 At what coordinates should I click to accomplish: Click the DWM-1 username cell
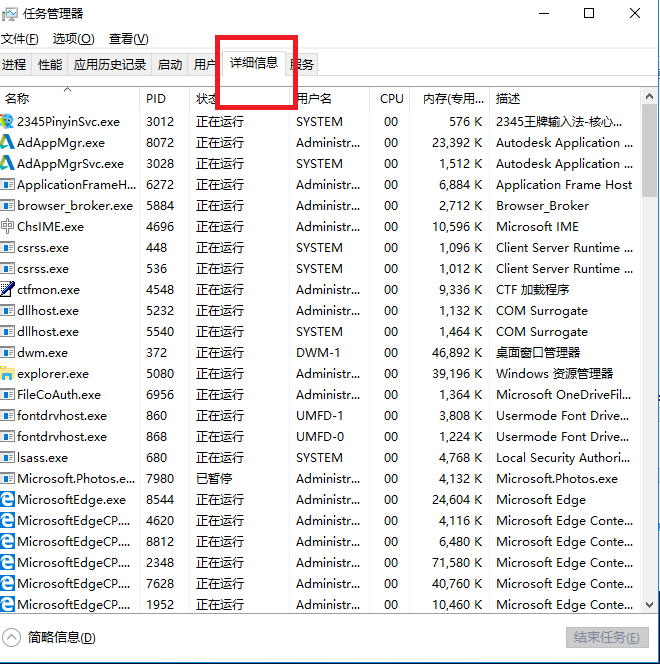coord(318,353)
